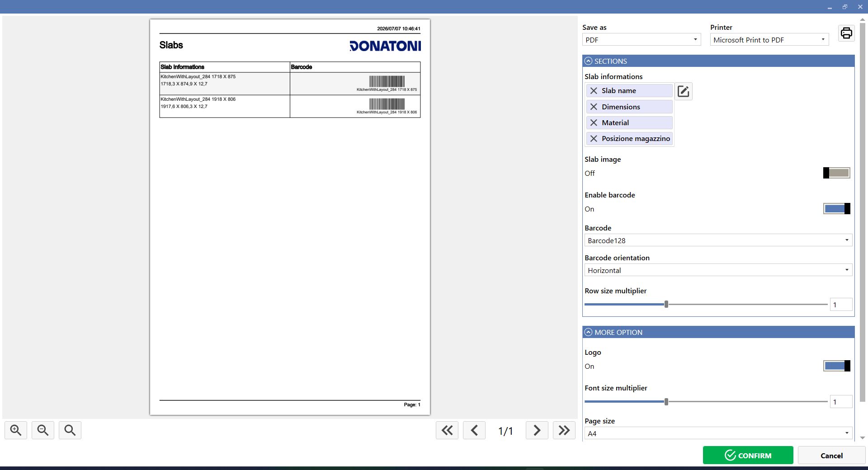
Task: Click the Font size multiplier value field
Action: [x=841, y=402]
